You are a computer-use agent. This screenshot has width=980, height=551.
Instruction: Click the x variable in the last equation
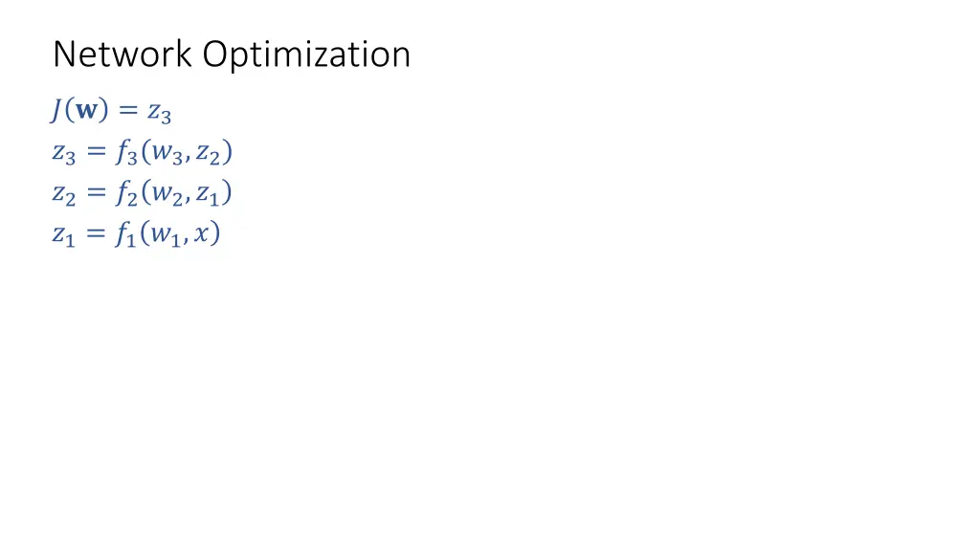point(202,234)
